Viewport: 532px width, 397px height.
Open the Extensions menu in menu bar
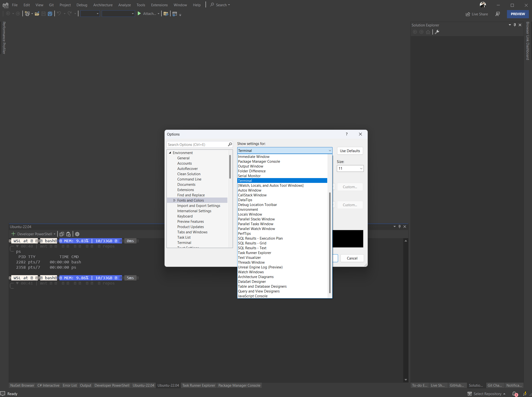[159, 5]
